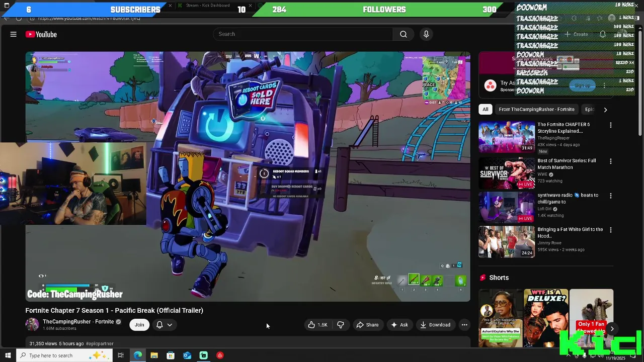The height and width of the screenshot is (362, 644).
Task: Open Microsoft Store from taskbar
Action: click(171, 355)
